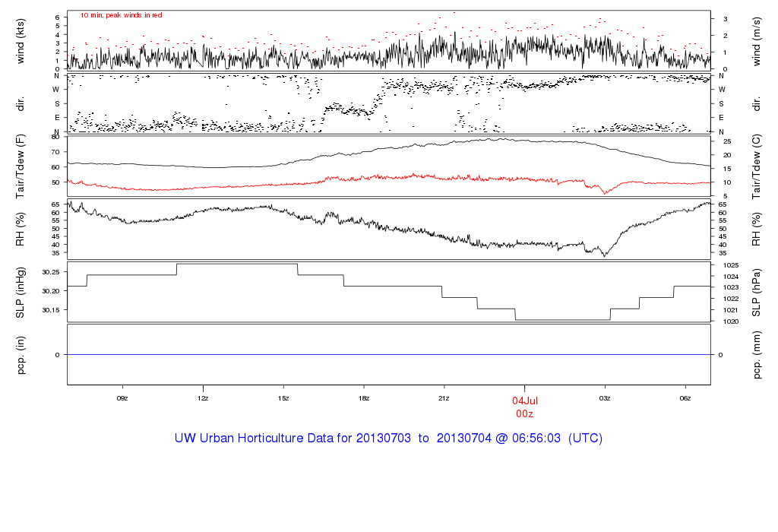Screen dimensions: 778x532
Task: Click the '30.25' pressure tick label
Action: (x=51, y=272)
